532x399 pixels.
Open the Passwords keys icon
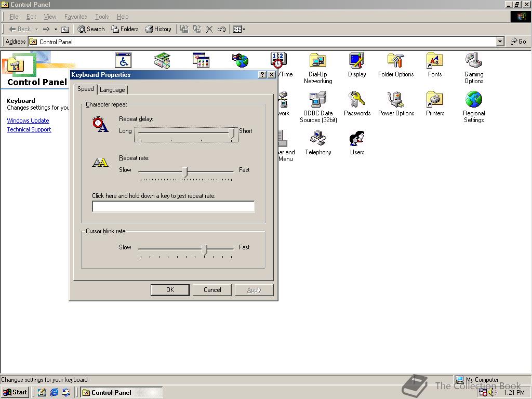tap(357, 99)
